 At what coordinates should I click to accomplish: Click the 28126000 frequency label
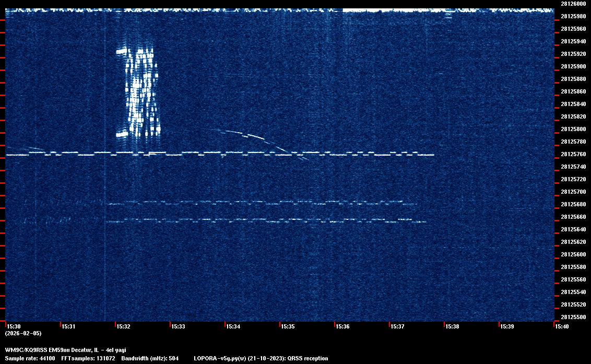(x=573, y=4)
